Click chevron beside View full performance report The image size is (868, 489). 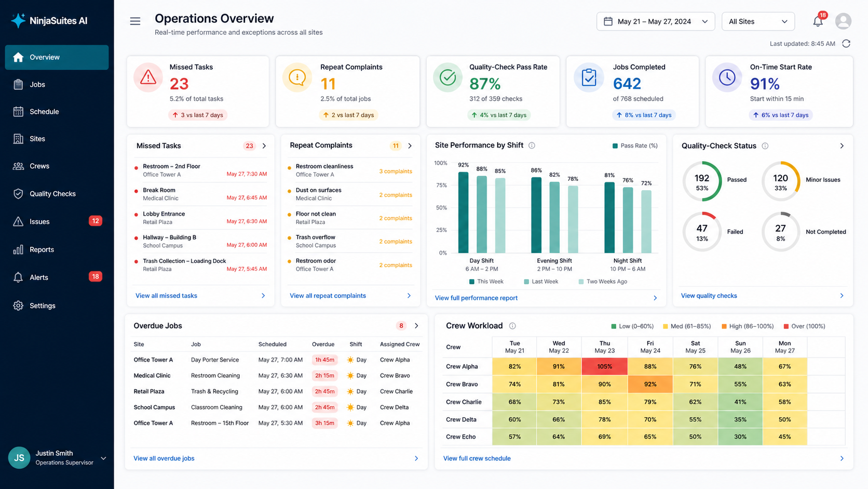pyautogui.click(x=655, y=298)
